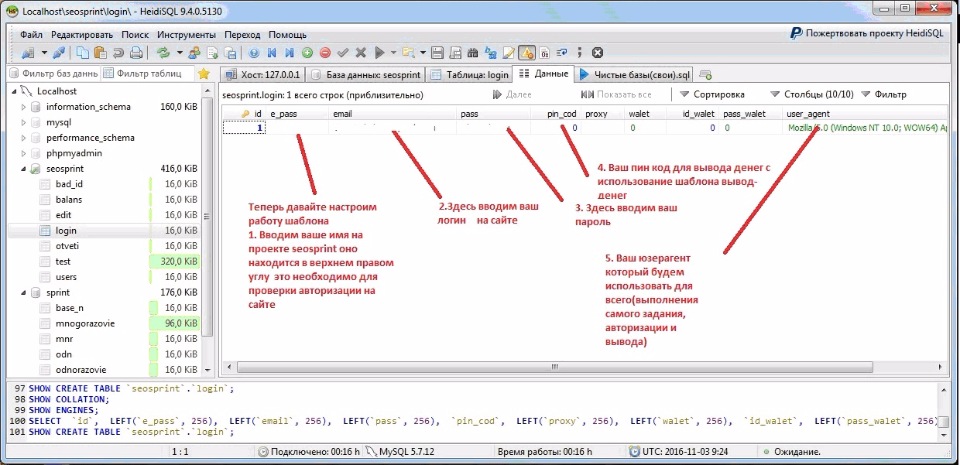Open the dropdown next to session manager icon
The image size is (960, 465).
(44, 53)
